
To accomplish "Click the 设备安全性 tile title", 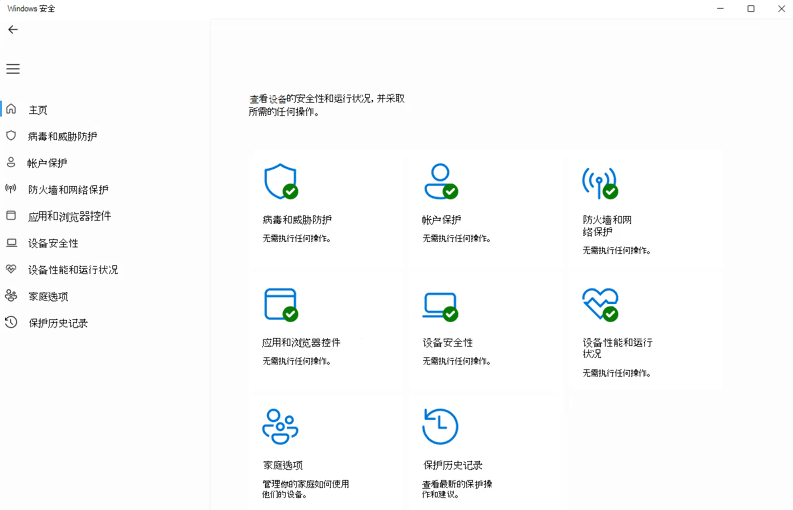I will tap(448, 343).
